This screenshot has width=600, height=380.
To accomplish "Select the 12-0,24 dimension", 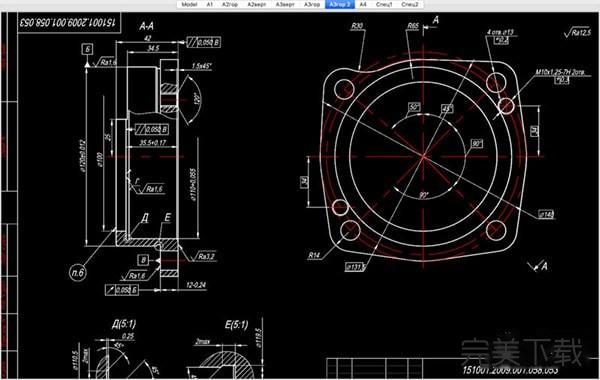I will tap(196, 285).
